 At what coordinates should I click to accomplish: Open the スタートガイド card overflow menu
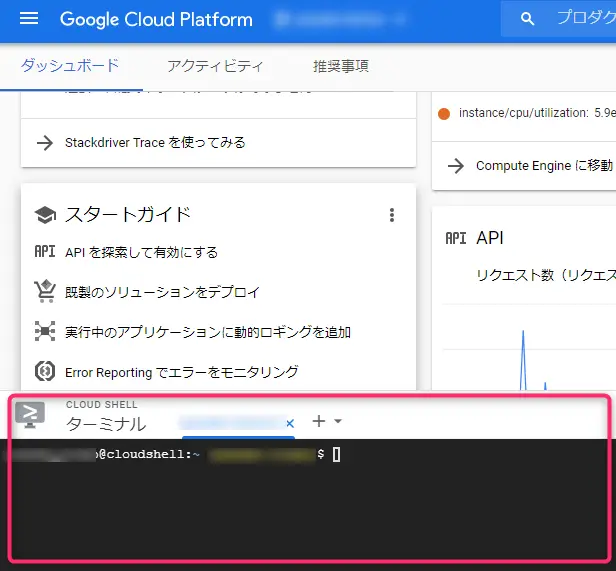coord(392,215)
